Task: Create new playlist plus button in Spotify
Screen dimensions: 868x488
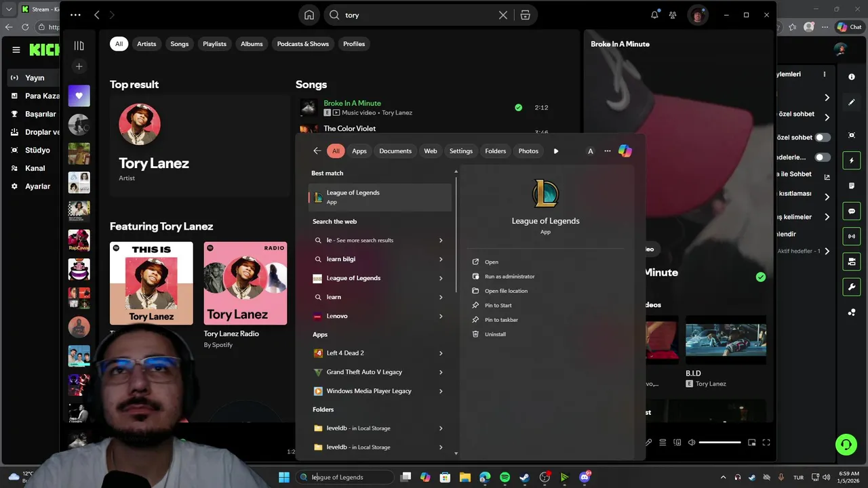Action: [x=79, y=66]
